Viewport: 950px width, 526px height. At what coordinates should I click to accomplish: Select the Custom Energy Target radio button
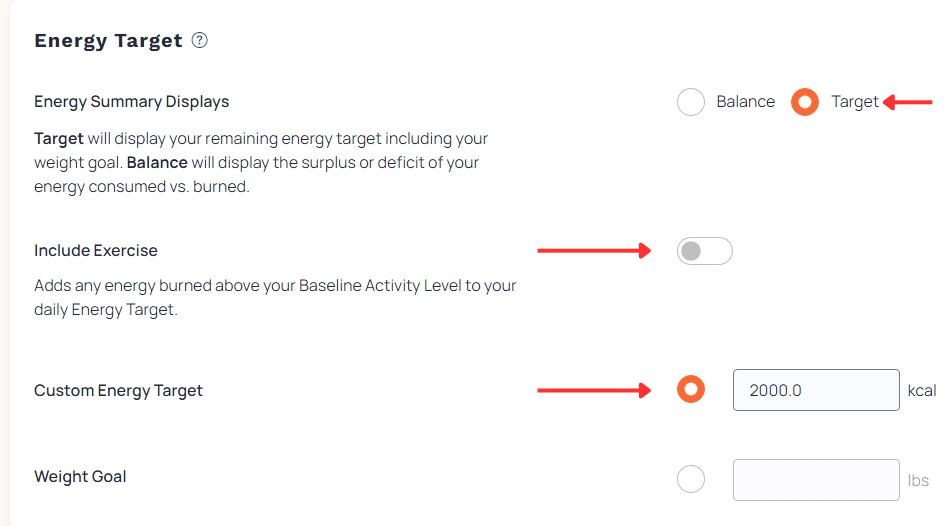691,389
